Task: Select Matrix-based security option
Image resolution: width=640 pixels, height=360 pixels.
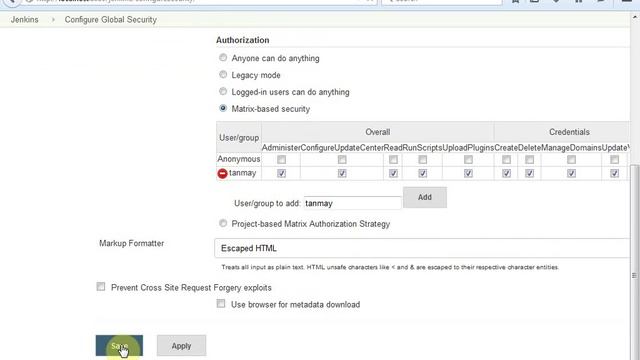Action: coord(223,109)
